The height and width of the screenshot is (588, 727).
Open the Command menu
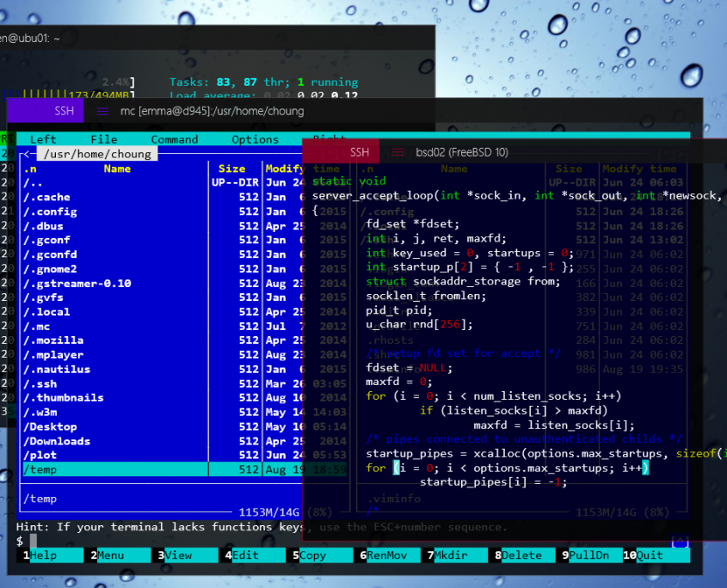click(x=175, y=139)
